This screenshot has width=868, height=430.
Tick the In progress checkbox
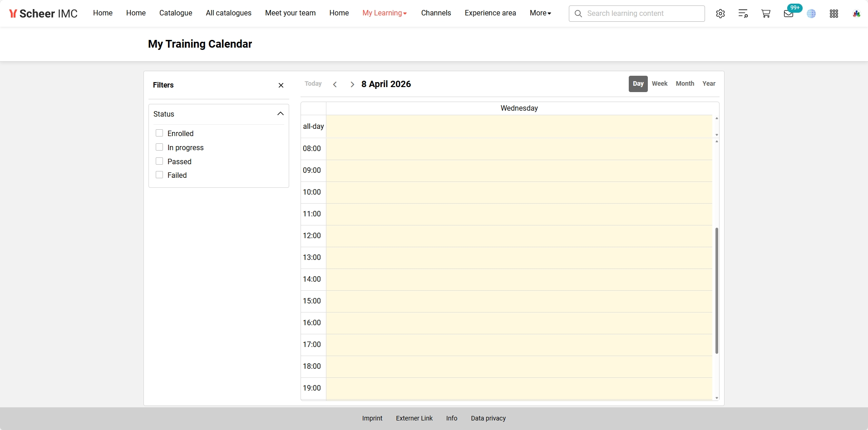[159, 147]
